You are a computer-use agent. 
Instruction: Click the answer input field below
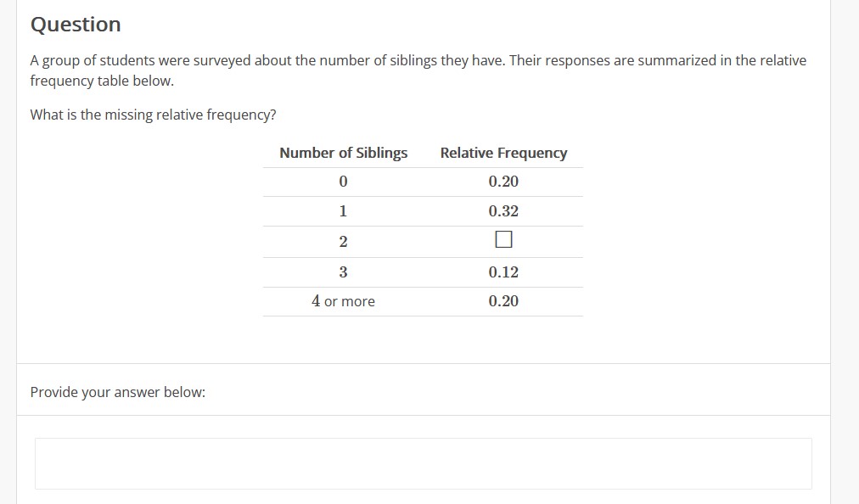click(x=423, y=463)
